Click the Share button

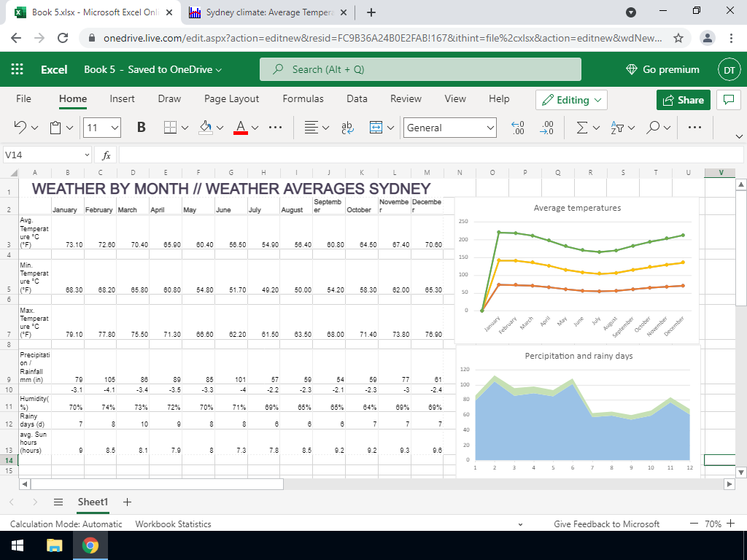[684, 100]
